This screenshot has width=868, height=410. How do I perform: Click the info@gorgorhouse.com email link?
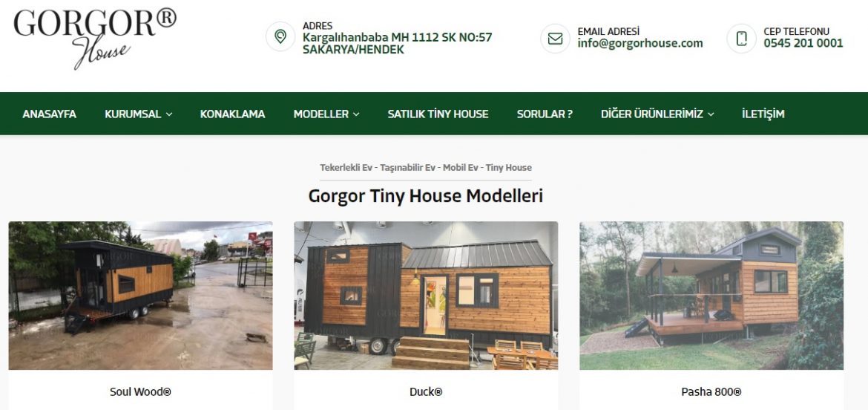click(x=640, y=43)
